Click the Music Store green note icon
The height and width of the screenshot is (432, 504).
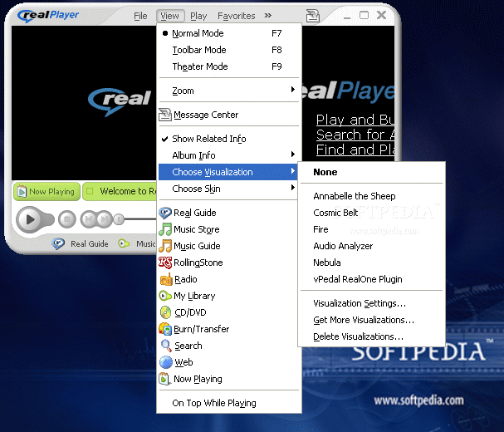pos(165,229)
